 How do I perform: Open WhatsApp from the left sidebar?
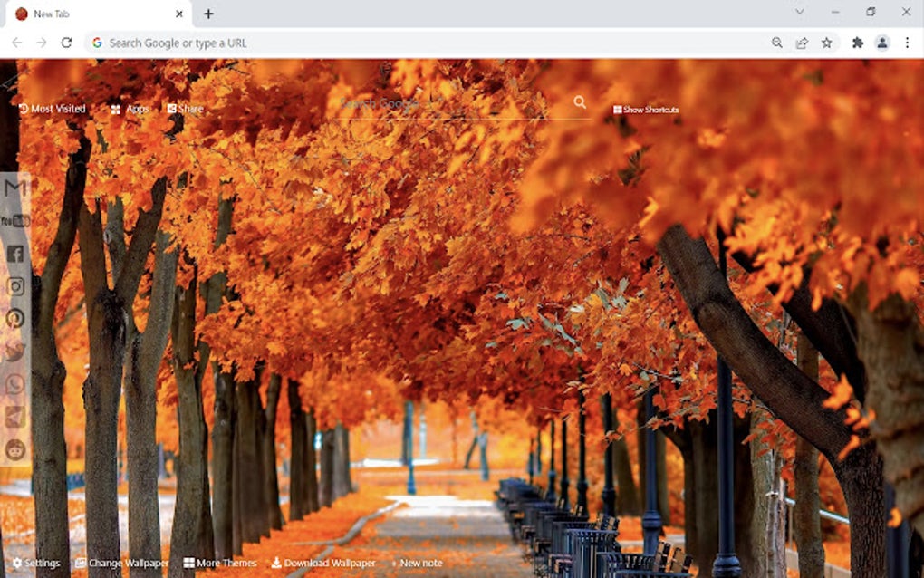pos(14,384)
